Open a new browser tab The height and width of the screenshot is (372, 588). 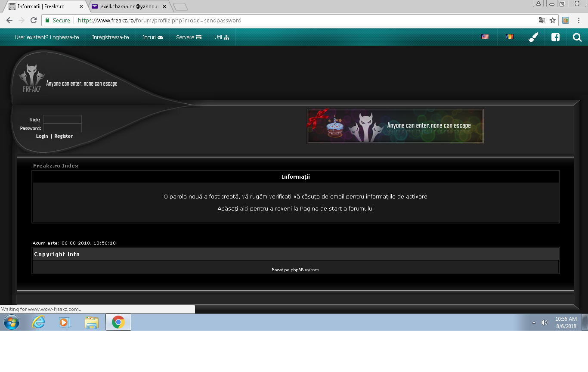pyautogui.click(x=180, y=7)
